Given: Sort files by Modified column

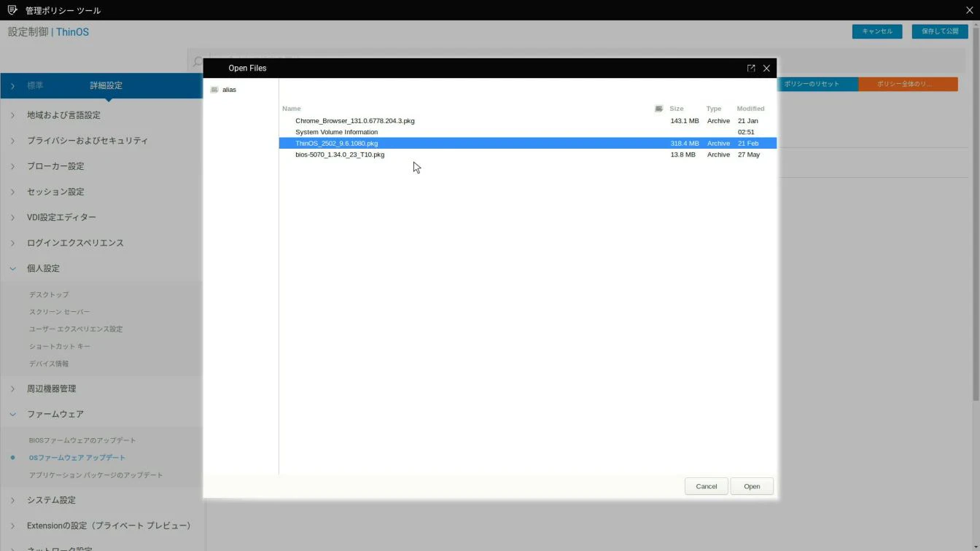Looking at the screenshot, I should tap(750, 109).
